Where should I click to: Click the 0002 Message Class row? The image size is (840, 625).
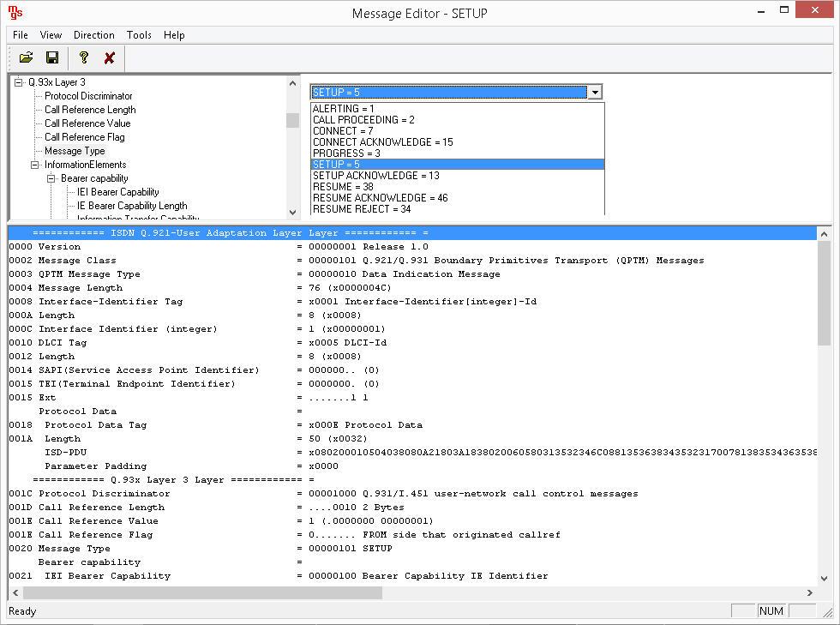412,261
